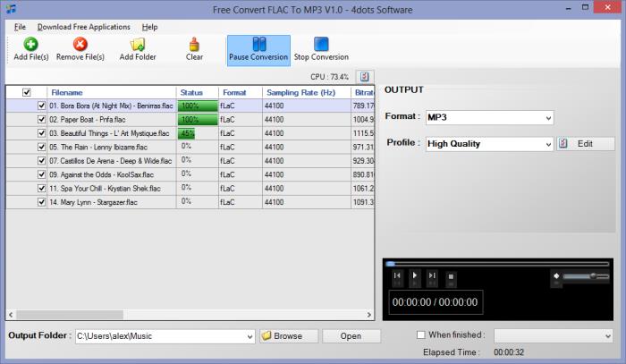This screenshot has height=364, width=626.
Task: Click the Browse folder button
Action: coord(289,336)
